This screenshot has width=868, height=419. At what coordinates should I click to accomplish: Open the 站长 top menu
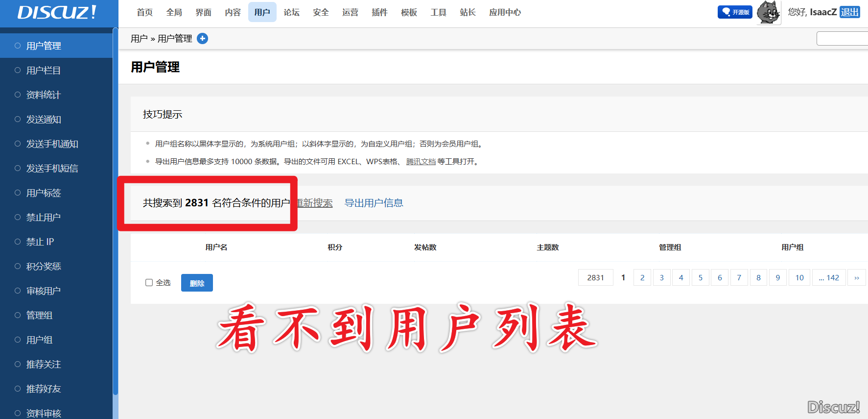468,12
